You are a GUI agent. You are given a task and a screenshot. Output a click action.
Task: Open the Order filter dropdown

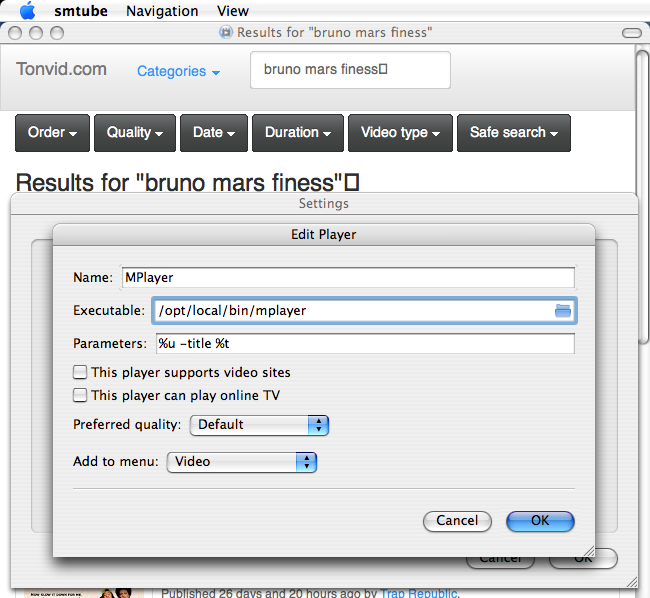52,133
